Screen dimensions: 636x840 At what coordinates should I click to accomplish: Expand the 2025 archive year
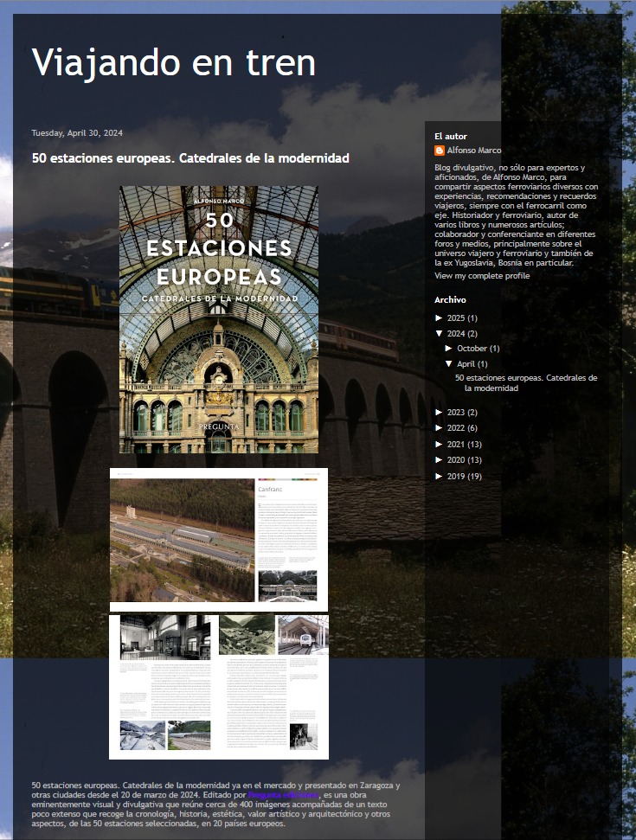pyautogui.click(x=440, y=318)
